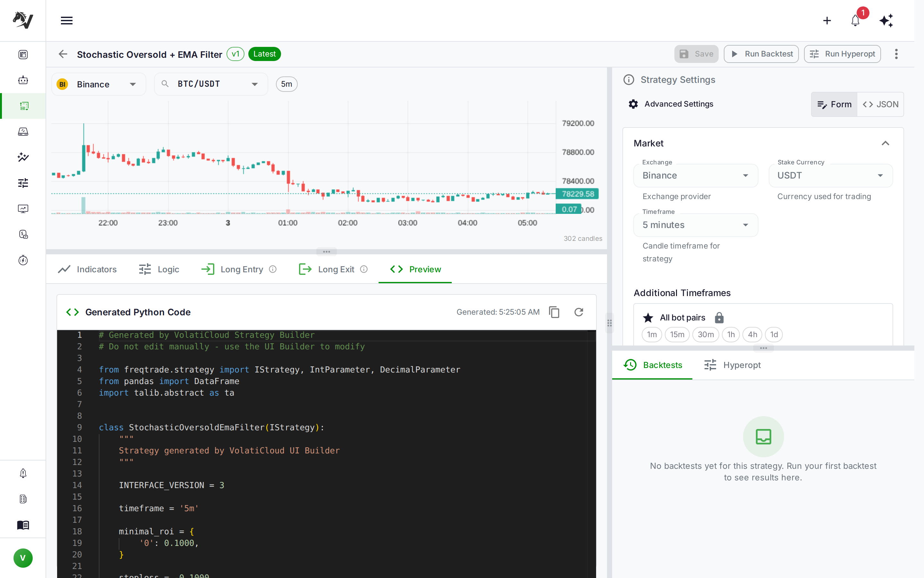
Task: Open the Backtests tab
Action: click(653, 365)
